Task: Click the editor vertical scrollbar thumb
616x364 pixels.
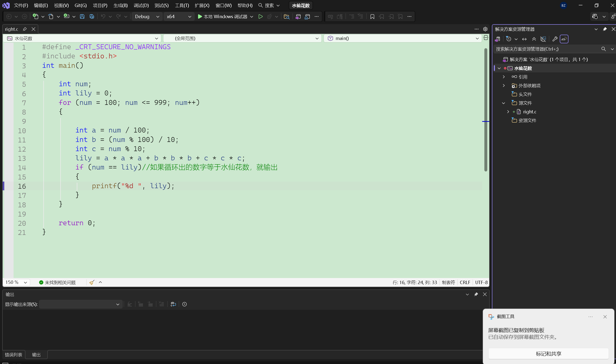Action: tap(486, 110)
